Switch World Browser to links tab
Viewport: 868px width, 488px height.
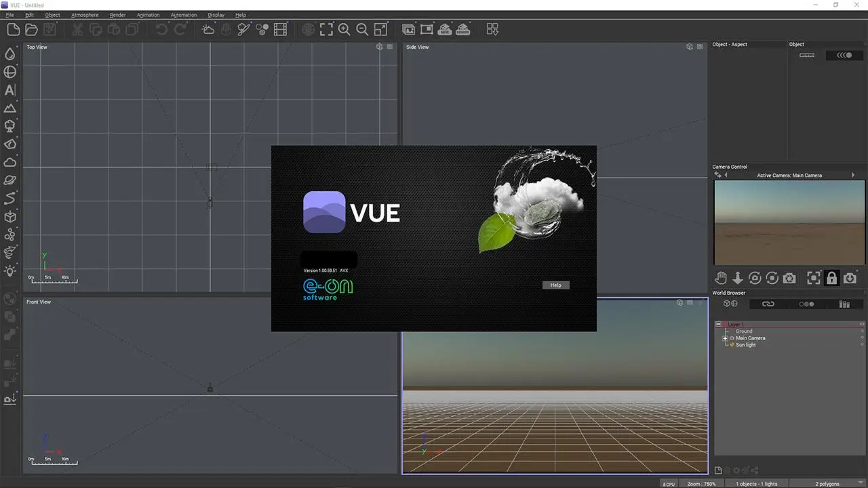tap(768, 304)
